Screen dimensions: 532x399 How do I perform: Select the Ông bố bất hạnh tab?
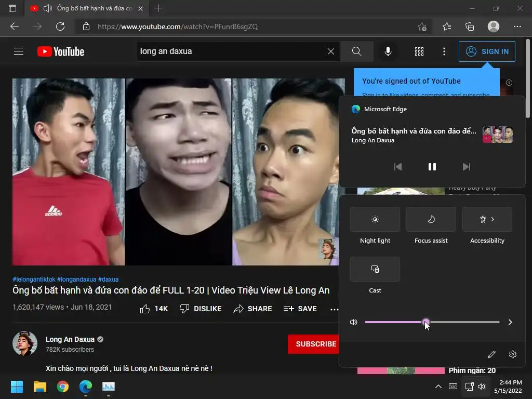click(87, 8)
